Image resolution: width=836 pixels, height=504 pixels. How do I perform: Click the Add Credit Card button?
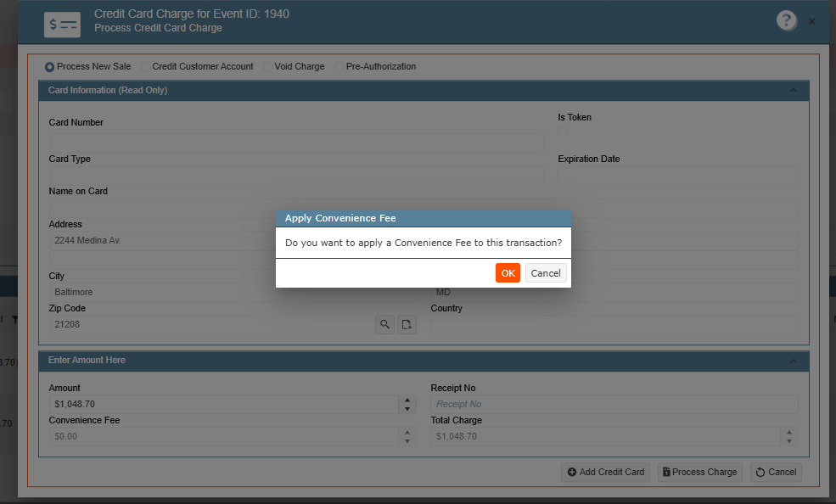pyautogui.click(x=606, y=472)
